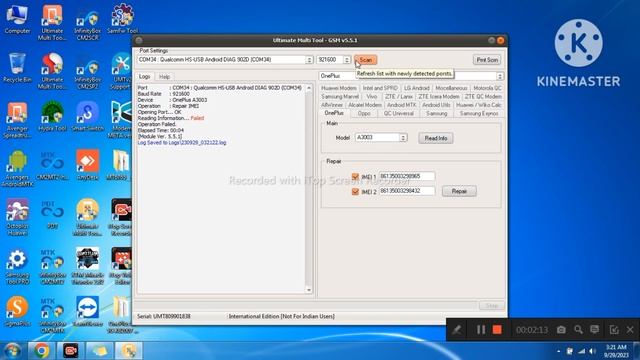Open the Windows Start menu orb
Image resolution: width=640 pixels, height=360 pixels.
pyautogui.click(x=12, y=351)
